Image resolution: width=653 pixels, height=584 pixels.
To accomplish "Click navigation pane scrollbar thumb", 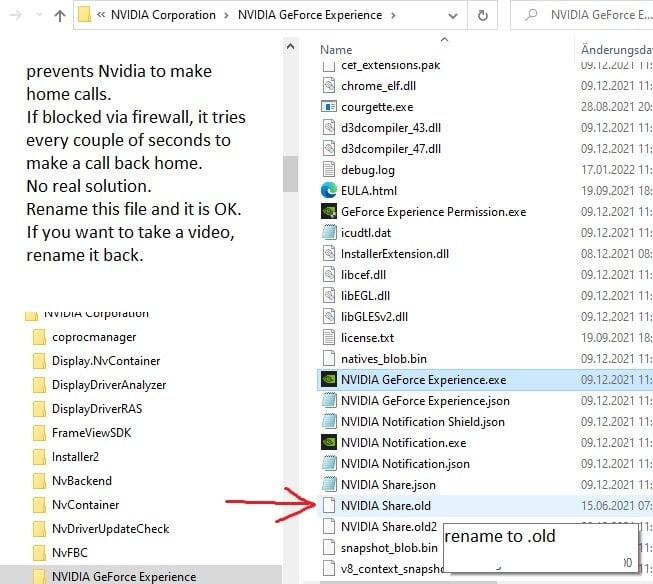I will [x=290, y=173].
